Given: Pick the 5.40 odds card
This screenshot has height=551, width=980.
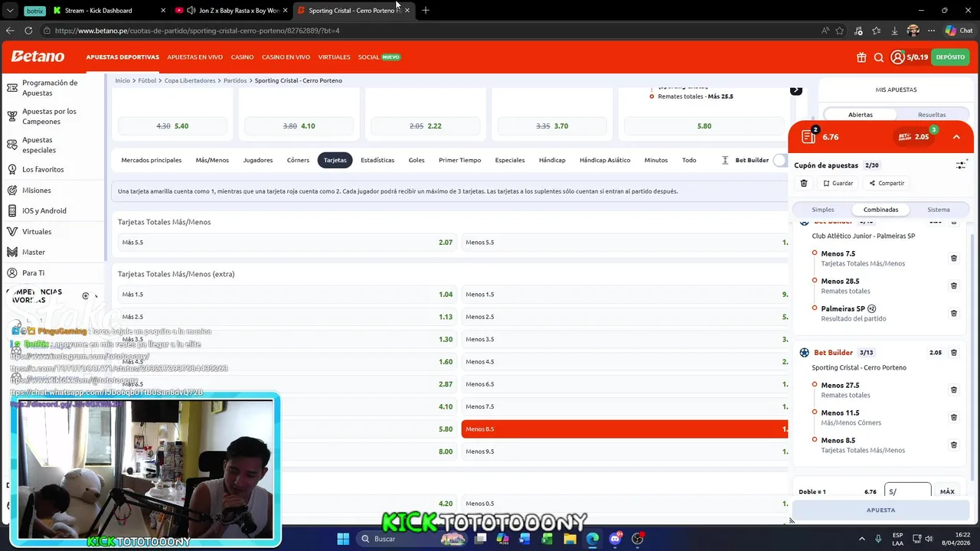Looking at the screenshot, I should pyautogui.click(x=172, y=126).
